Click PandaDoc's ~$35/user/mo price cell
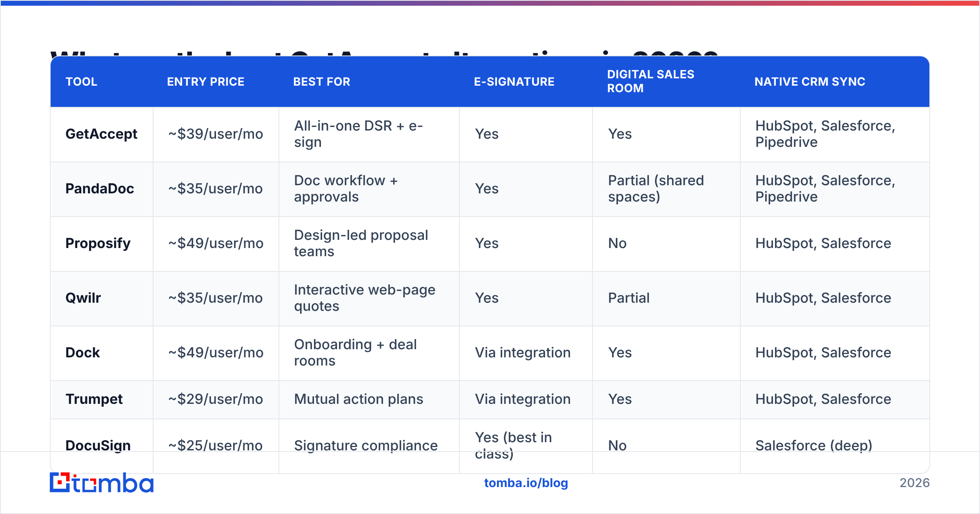 pyautogui.click(x=216, y=189)
